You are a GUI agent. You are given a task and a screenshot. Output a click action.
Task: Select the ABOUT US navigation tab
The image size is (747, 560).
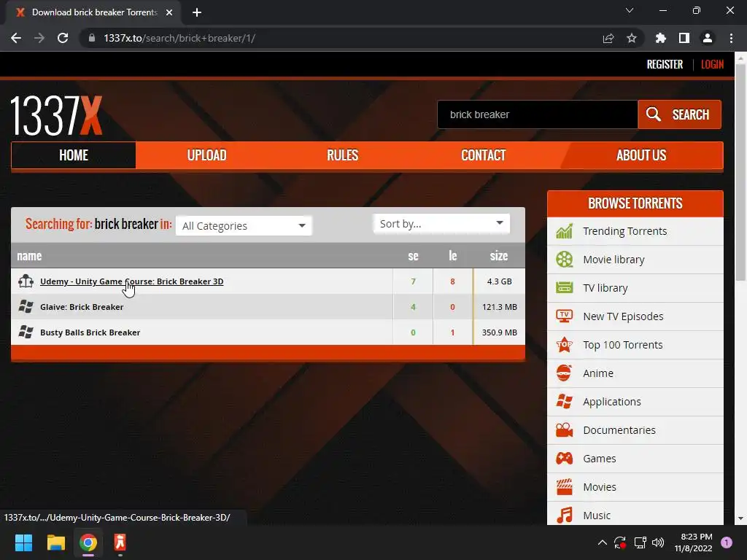[x=641, y=155]
